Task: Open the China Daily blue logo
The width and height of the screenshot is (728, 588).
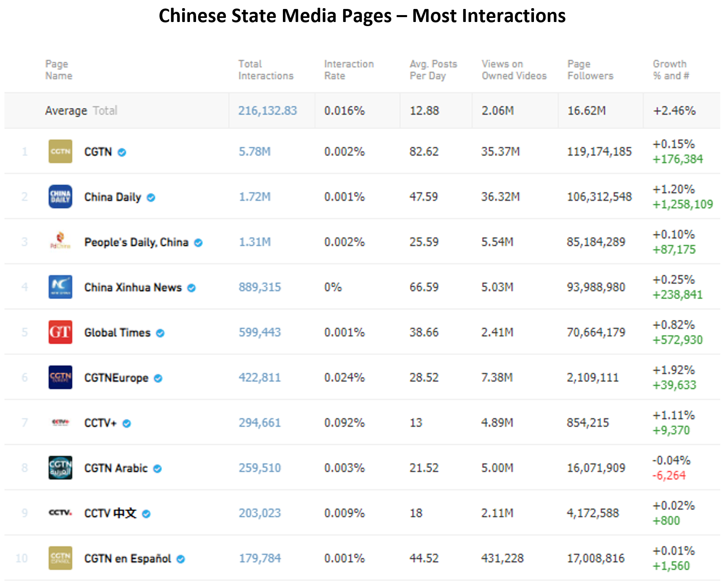Action: 60,196
